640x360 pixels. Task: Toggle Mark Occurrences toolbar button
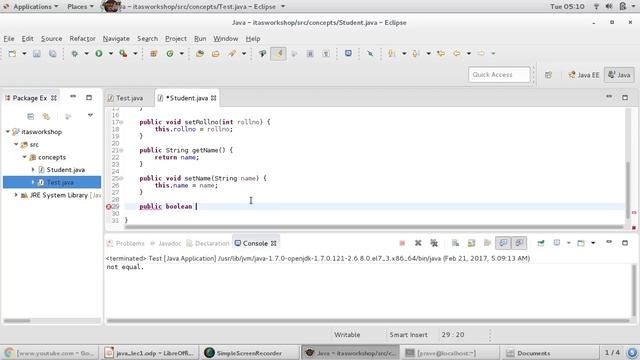tap(278, 53)
